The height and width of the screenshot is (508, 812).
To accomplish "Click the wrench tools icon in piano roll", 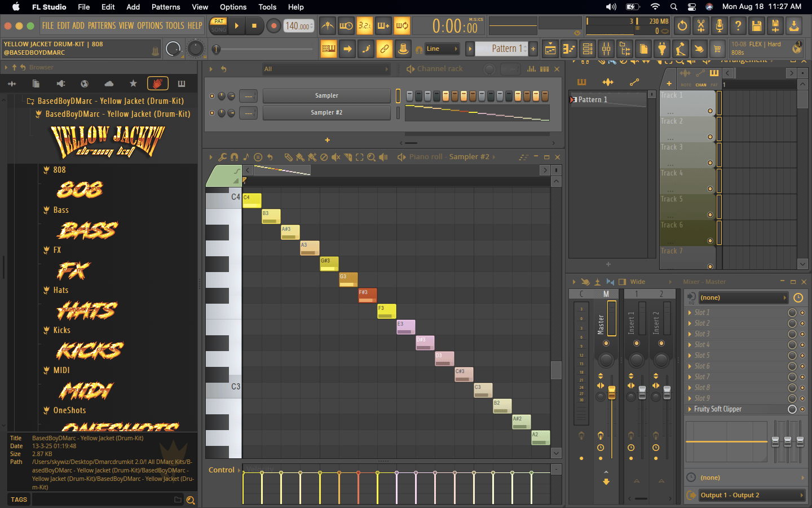I will 222,157.
